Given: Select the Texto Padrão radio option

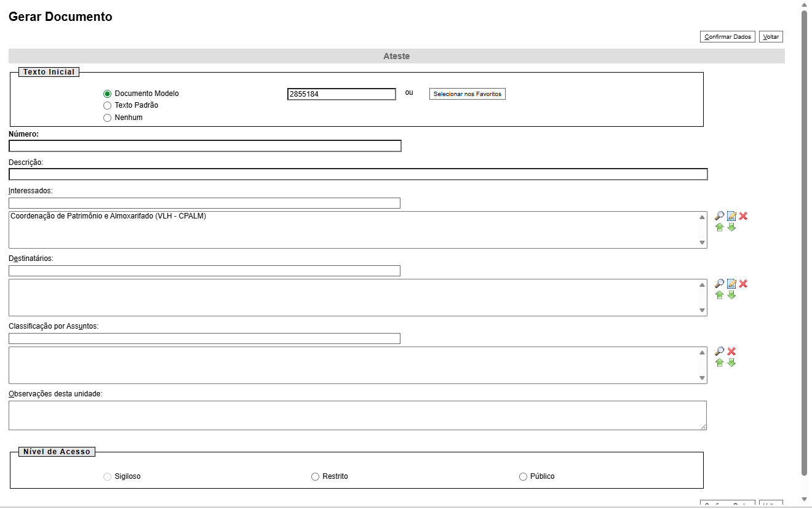Looking at the screenshot, I should [108, 106].
